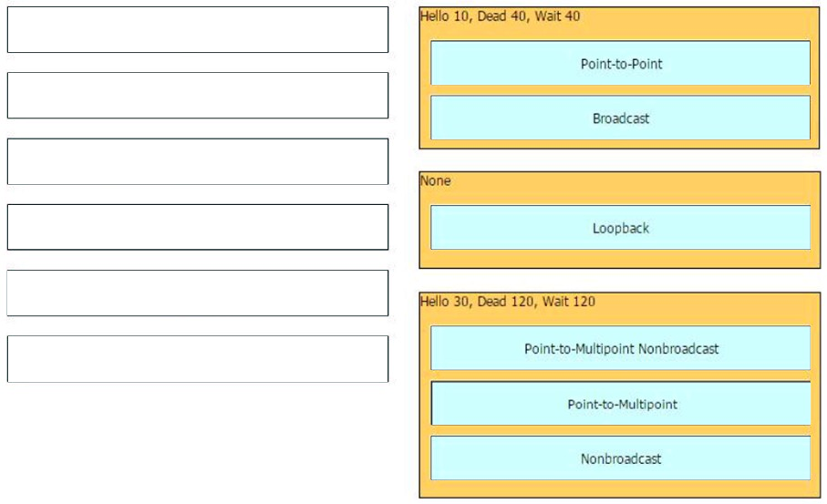Image resolution: width=827 pixels, height=504 pixels.
Task: Click orange gap between Point-to-Multipoint and Nonbroadcast
Action: [620, 430]
